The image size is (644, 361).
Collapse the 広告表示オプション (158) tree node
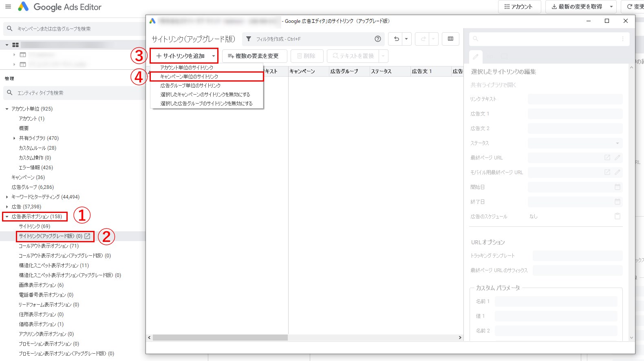coord(7,217)
